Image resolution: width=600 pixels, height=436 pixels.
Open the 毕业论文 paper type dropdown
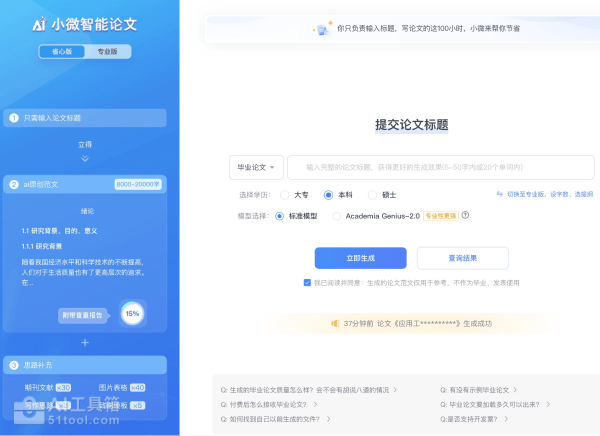point(257,167)
